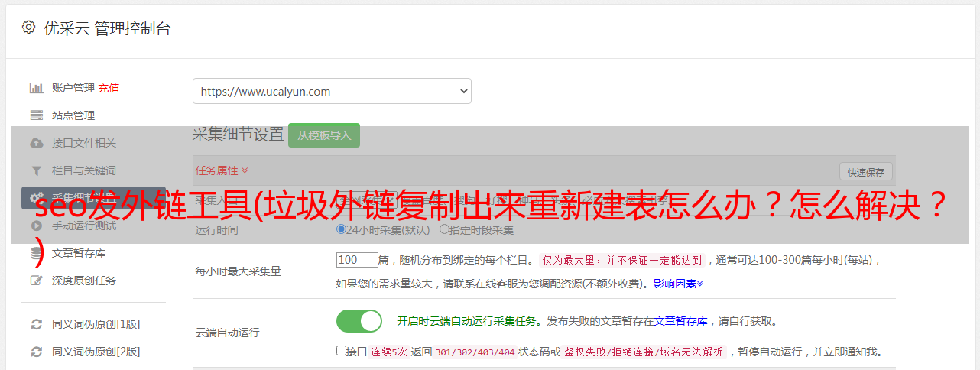Click the refresh icon for 同义词伪原创[1版]
The width and height of the screenshot is (980, 370).
pos(36,324)
